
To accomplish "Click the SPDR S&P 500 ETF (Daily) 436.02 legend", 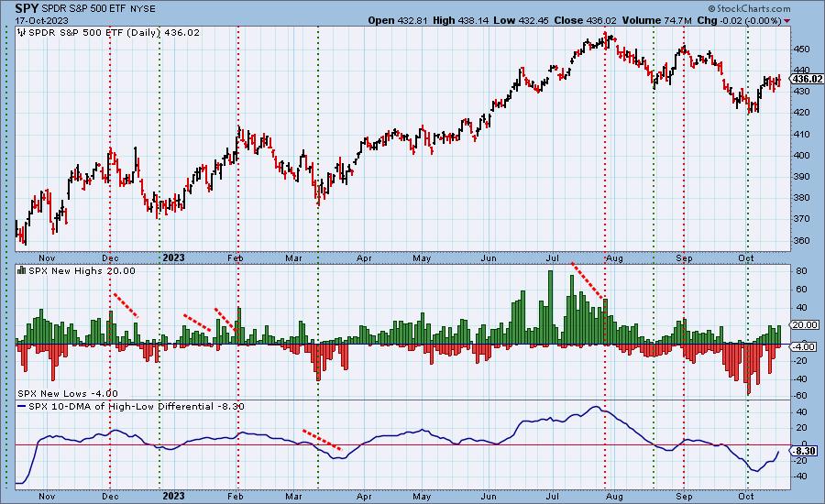I will 115,33.
